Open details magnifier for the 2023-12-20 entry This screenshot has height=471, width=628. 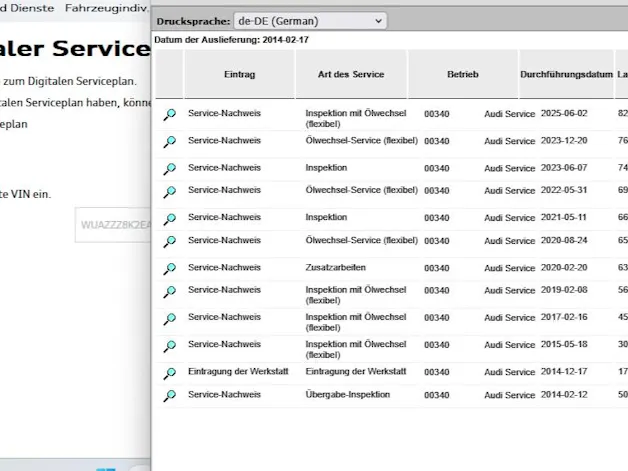click(x=169, y=142)
